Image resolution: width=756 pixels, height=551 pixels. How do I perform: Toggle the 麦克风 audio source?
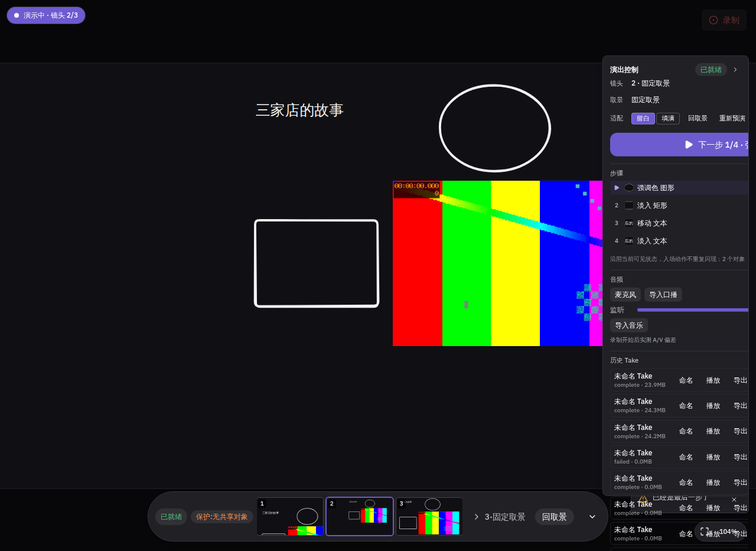coord(625,295)
